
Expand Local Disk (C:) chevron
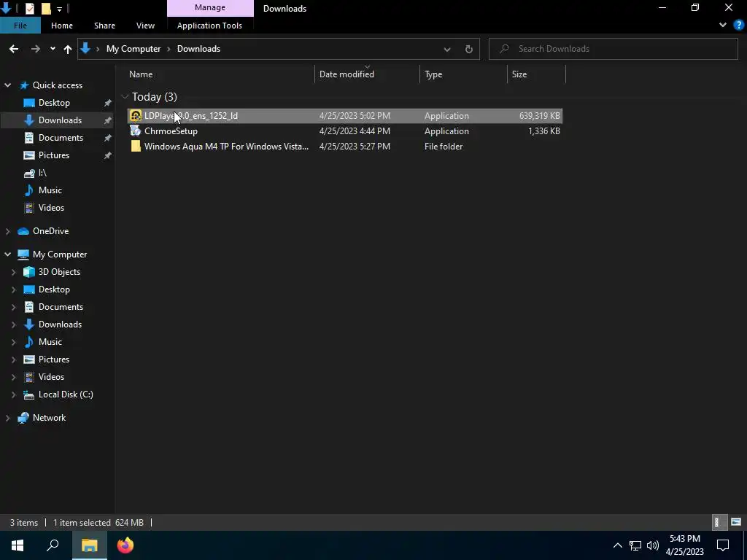point(13,394)
